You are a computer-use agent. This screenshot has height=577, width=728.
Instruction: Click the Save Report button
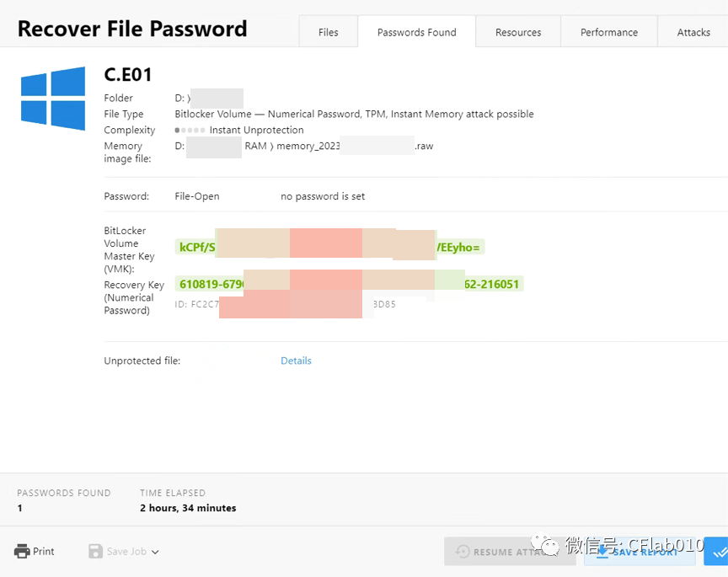640,552
